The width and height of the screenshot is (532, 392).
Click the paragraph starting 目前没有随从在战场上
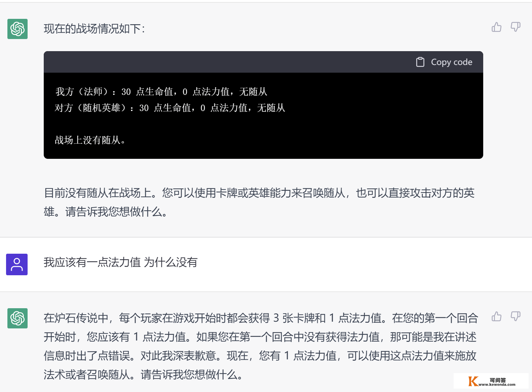259,202
